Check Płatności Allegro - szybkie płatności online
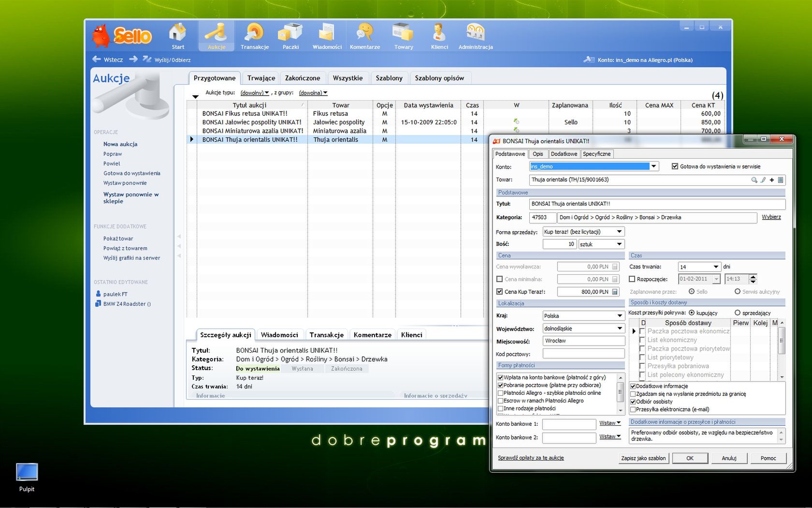812x508 pixels. 501,393
